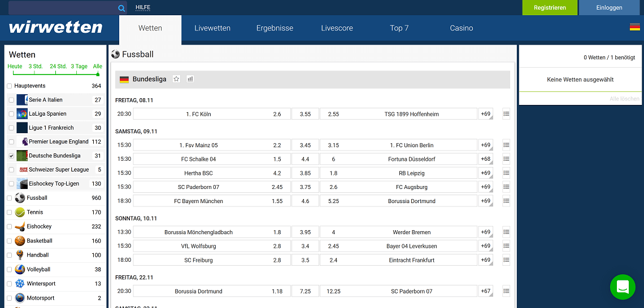
Task: Open list icon for SC Paderborn 07 vs Augsburg
Action: 506,187
